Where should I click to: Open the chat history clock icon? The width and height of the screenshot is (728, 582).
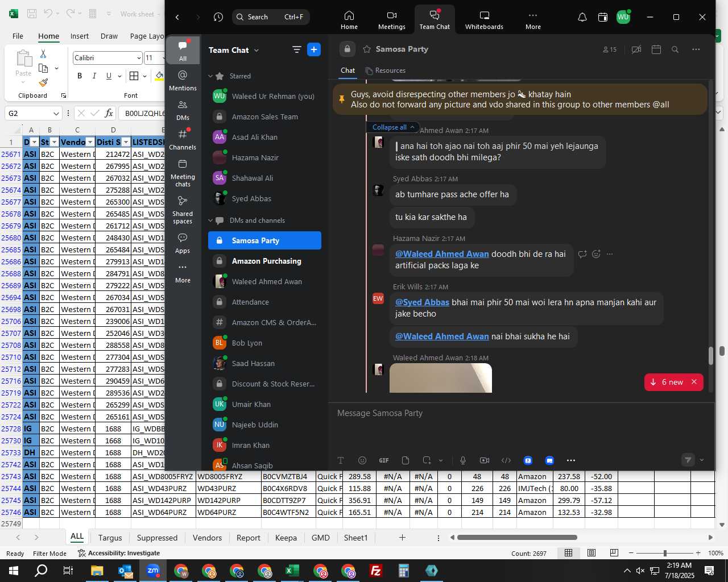click(218, 17)
